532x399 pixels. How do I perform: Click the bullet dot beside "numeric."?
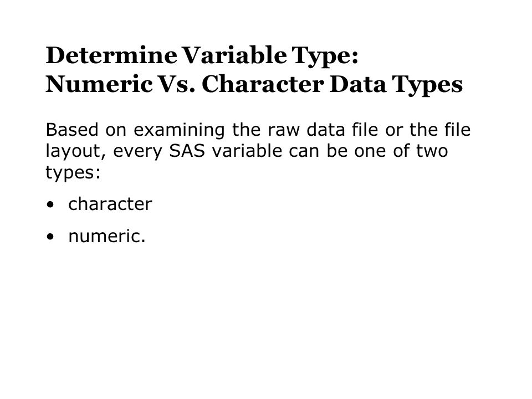pos(50,237)
